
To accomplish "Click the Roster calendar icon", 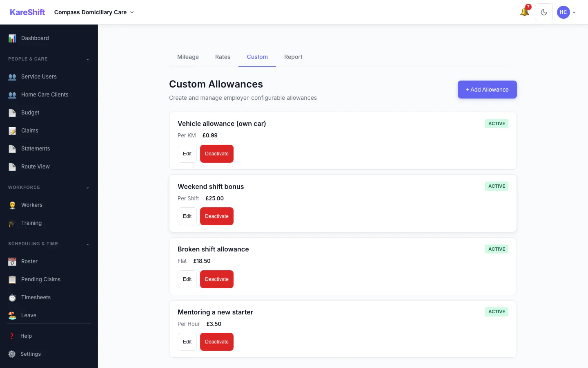I will tap(12, 262).
